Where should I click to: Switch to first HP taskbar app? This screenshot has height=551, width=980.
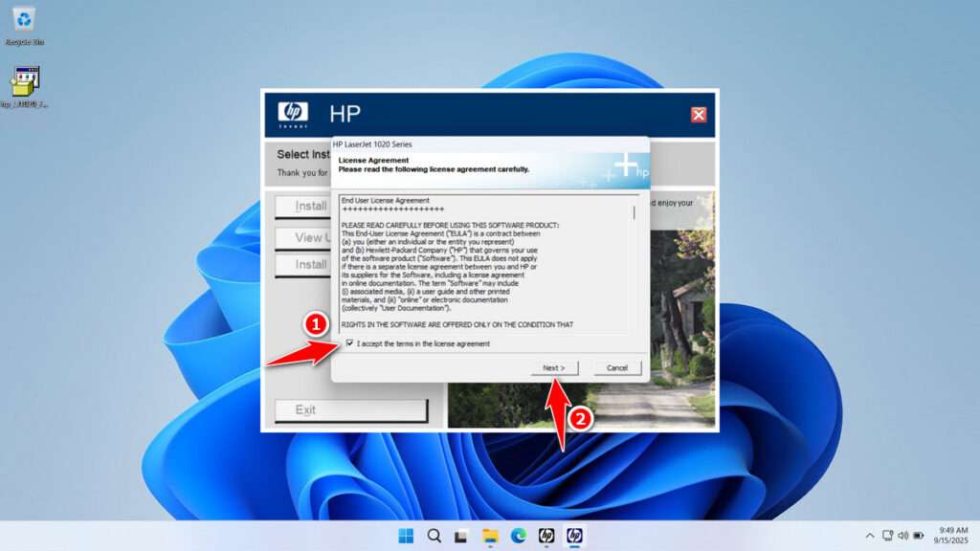point(546,536)
